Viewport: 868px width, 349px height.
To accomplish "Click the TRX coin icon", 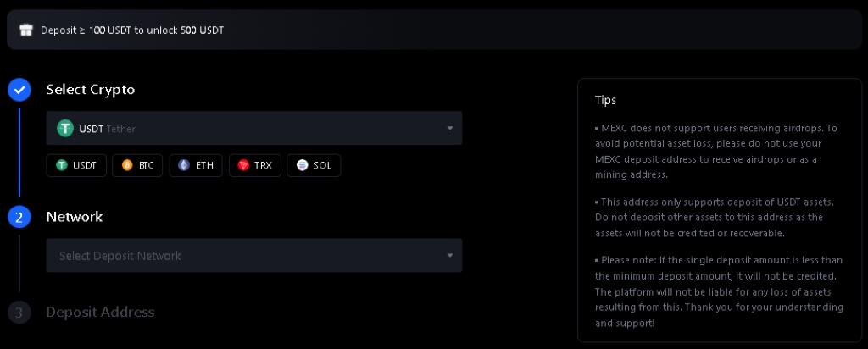I will pyautogui.click(x=244, y=166).
